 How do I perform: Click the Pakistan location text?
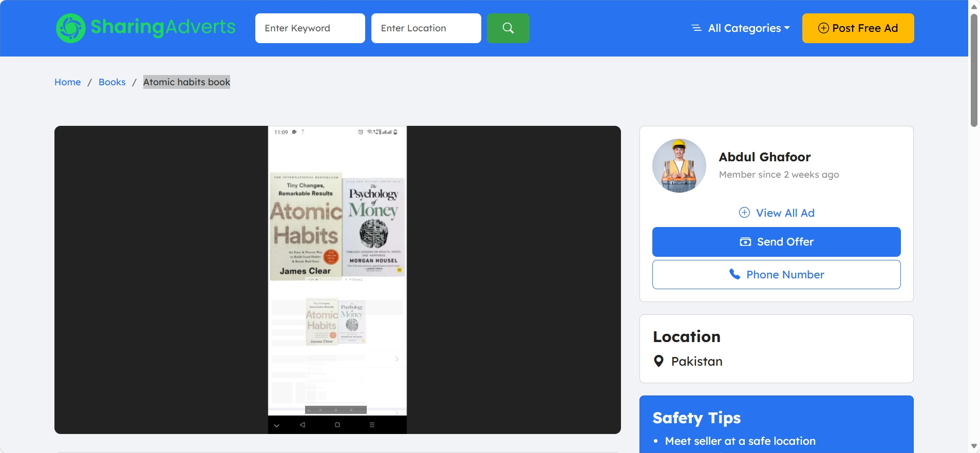click(696, 362)
